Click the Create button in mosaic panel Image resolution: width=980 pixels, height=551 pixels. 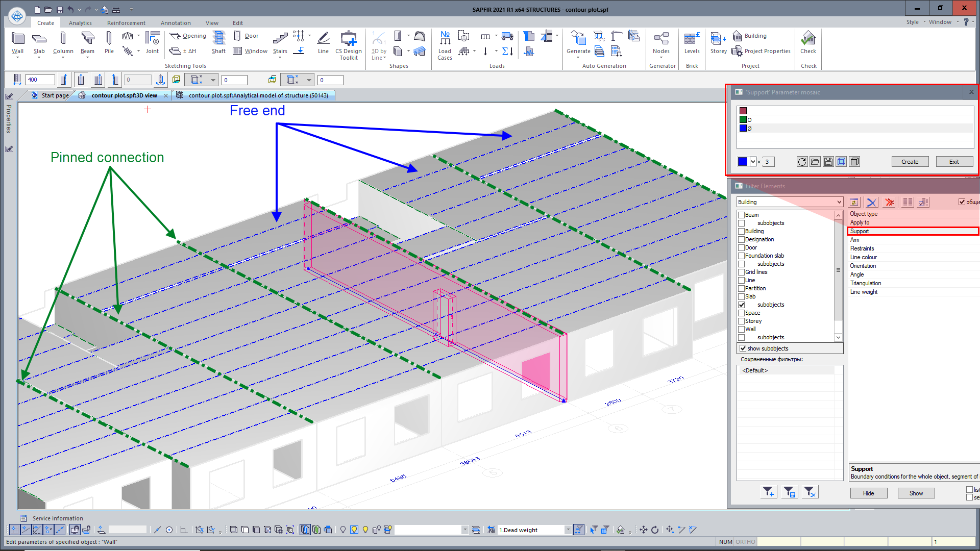(x=910, y=162)
